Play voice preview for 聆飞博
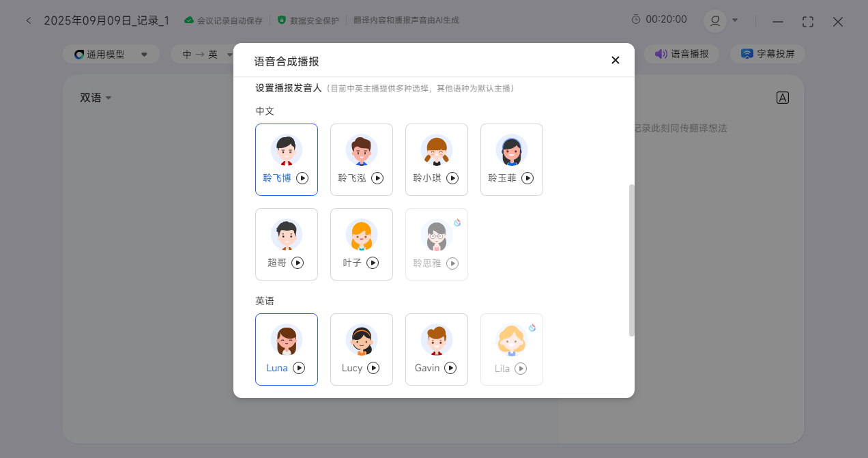 tap(302, 178)
